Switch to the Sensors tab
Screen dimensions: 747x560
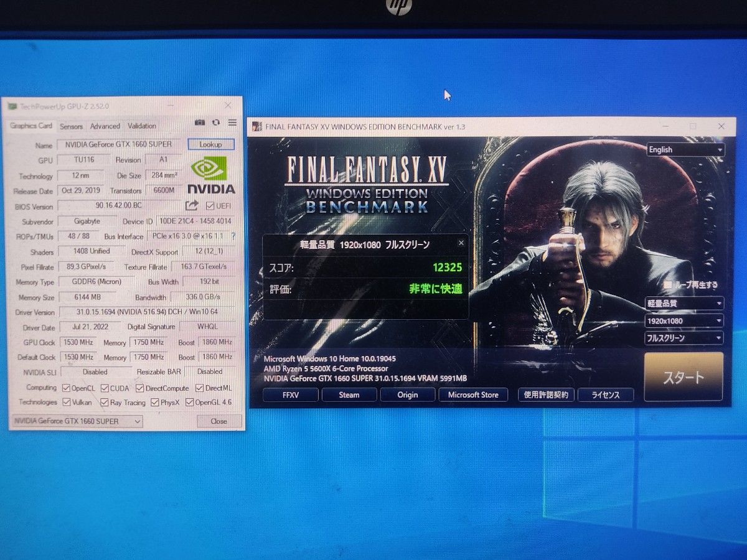(x=71, y=126)
